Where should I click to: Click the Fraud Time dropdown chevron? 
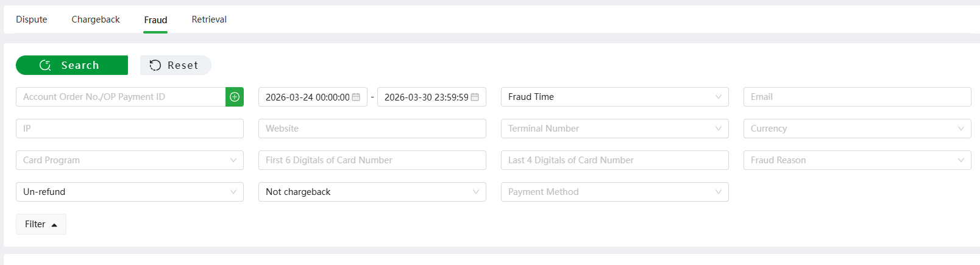(718, 97)
